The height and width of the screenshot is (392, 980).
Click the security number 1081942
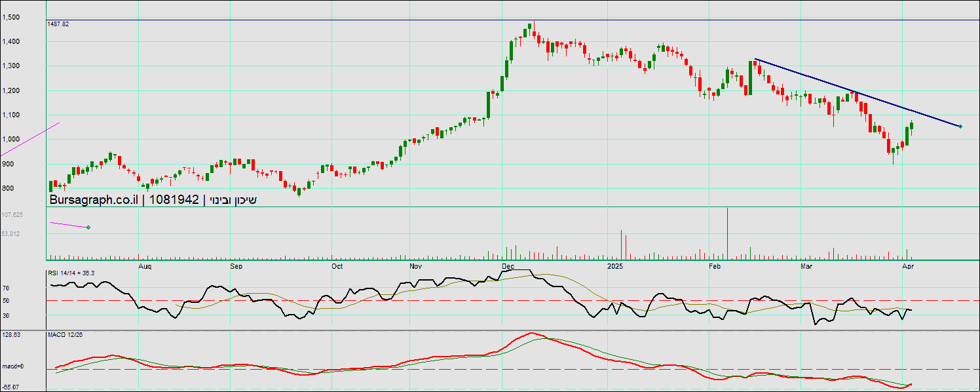tap(174, 200)
